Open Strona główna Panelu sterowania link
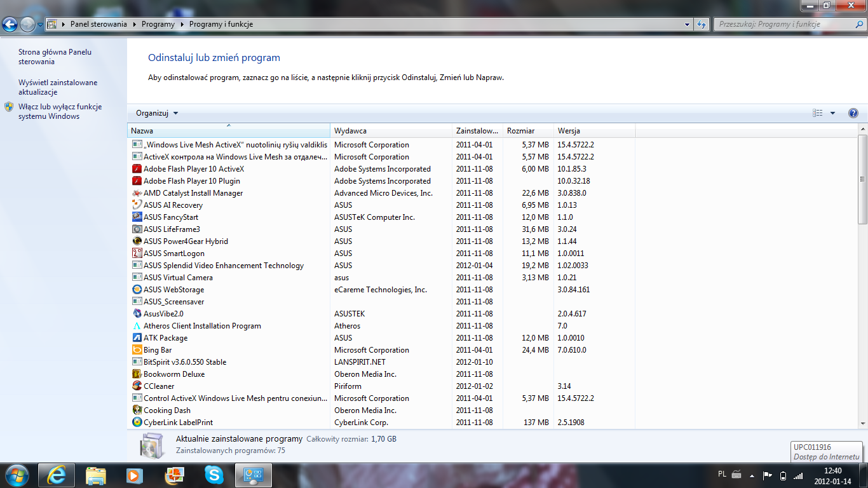Viewport: 868px width, 488px height. point(55,57)
